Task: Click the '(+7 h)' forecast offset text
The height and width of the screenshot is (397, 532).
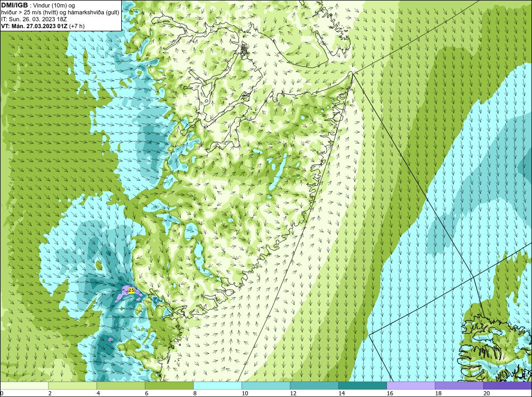Action: [x=77, y=26]
